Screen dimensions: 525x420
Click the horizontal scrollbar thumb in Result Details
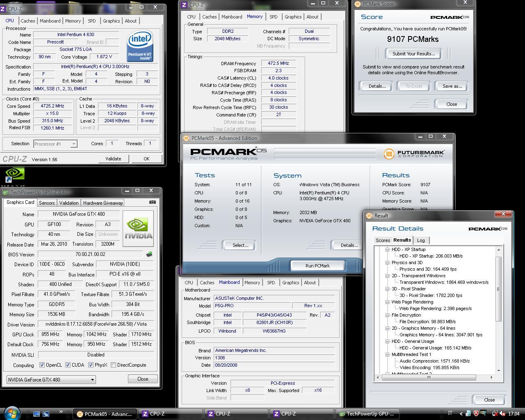tap(429, 377)
